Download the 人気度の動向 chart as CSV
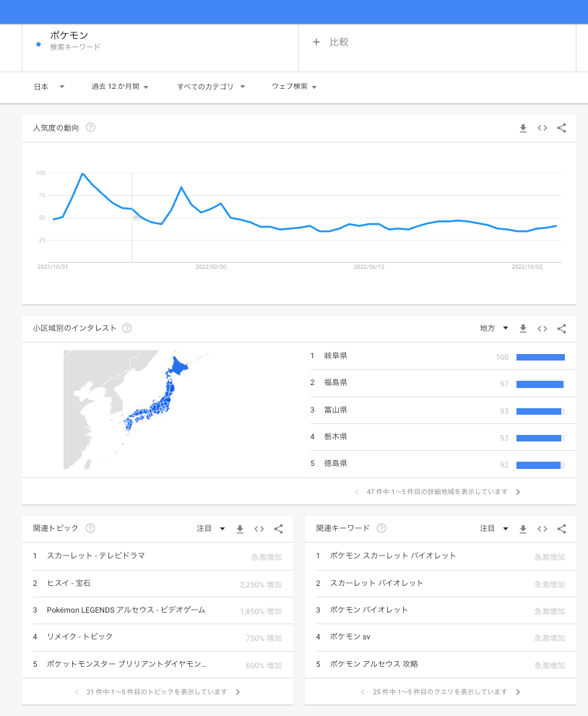The width and height of the screenshot is (588, 716). (x=523, y=129)
